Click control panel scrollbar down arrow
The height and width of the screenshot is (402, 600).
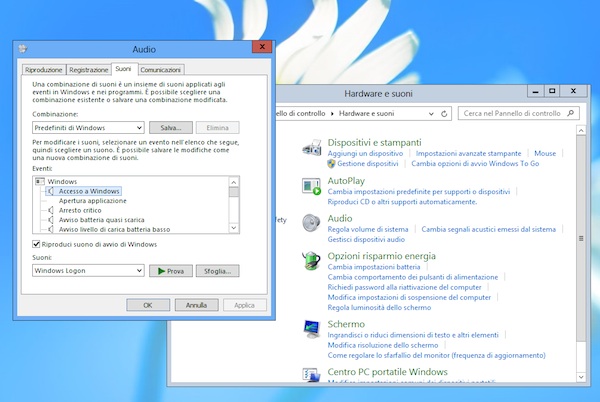[581, 377]
